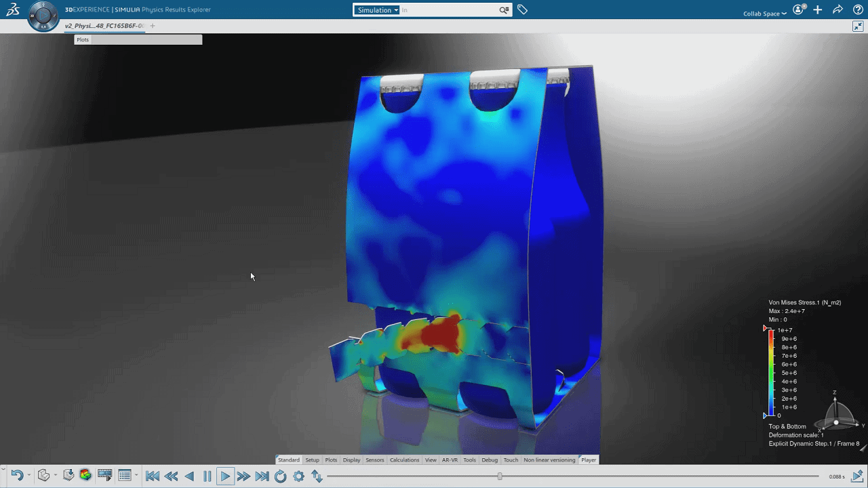868x488 pixels.
Task: Jump to the first frame
Action: 153,476
